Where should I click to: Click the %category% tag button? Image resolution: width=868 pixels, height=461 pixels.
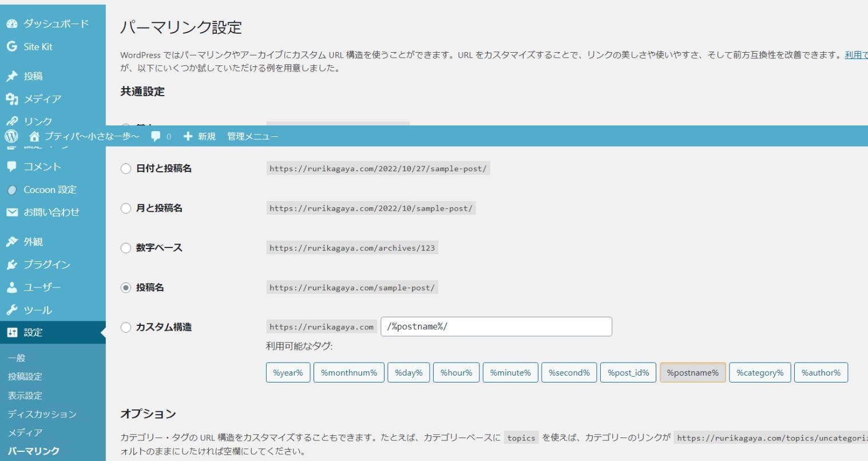(x=760, y=372)
